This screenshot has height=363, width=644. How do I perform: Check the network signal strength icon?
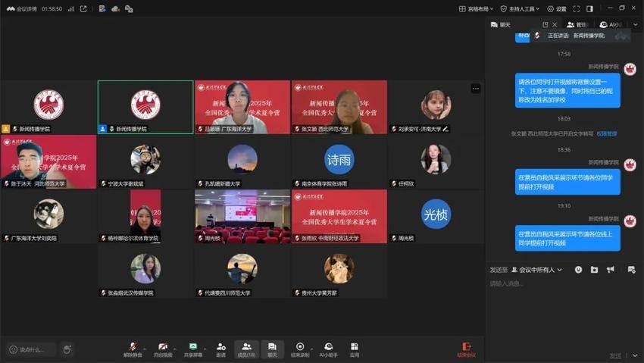coord(70,8)
